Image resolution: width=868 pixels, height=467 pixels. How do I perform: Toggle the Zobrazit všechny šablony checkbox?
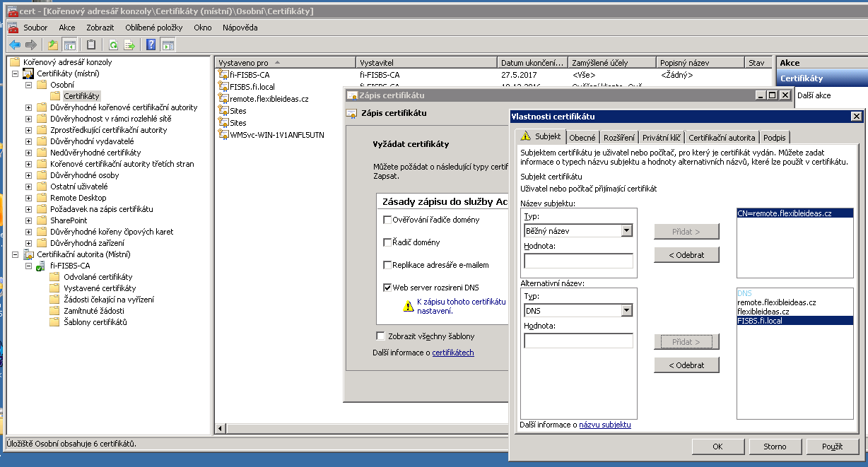(x=381, y=336)
